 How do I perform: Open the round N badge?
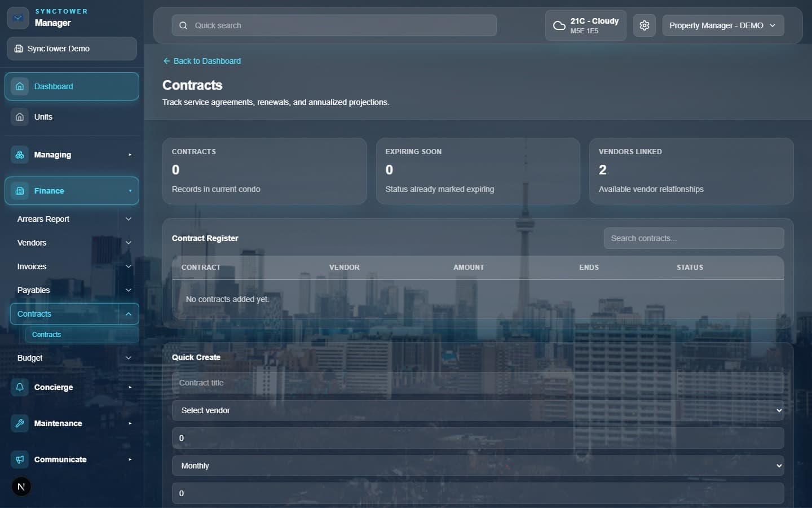(21, 487)
